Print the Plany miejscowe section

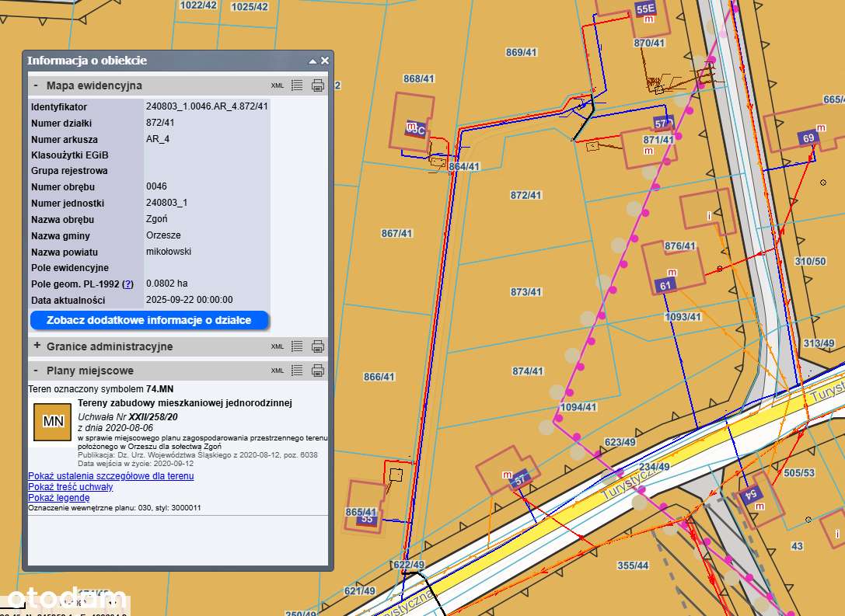(x=317, y=371)
